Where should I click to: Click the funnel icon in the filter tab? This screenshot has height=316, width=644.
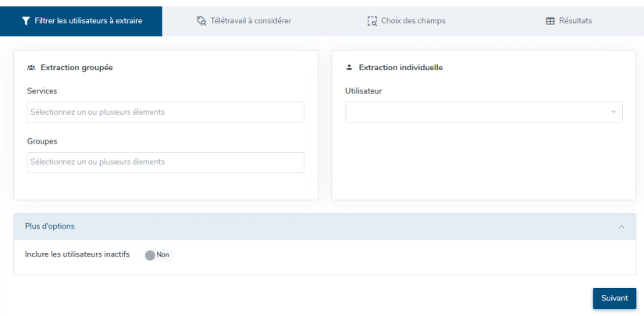pos(26,21)
